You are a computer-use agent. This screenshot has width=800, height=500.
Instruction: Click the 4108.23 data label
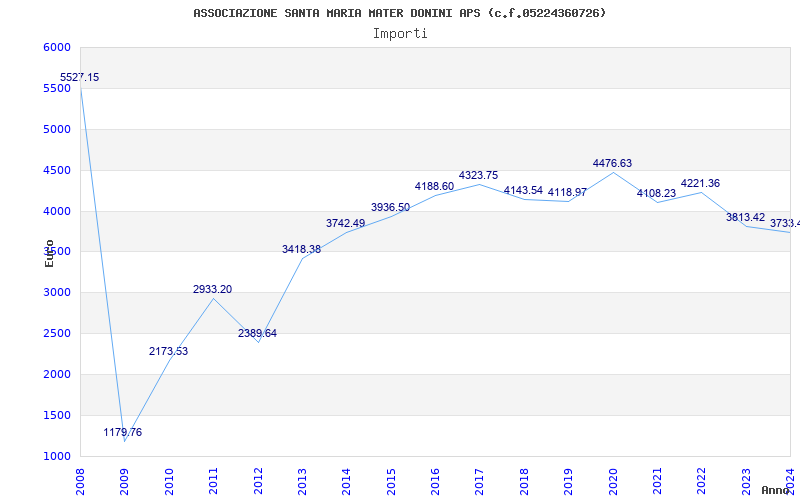(x=656, y=194)
